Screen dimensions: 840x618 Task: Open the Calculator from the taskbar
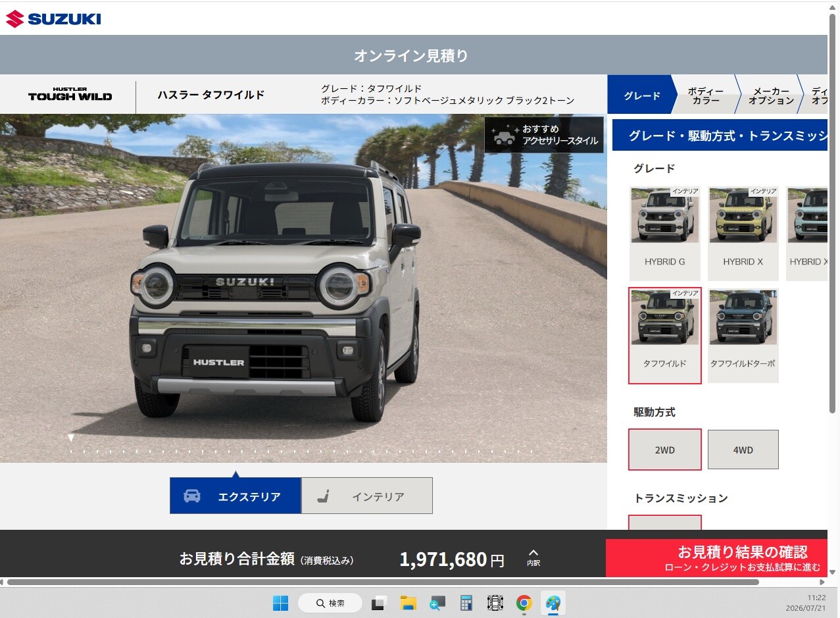tap(466, 603)
